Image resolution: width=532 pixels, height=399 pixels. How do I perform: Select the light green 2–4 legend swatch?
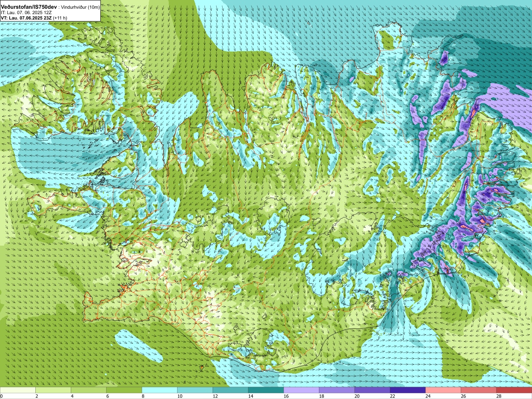[x=53, y=390]
